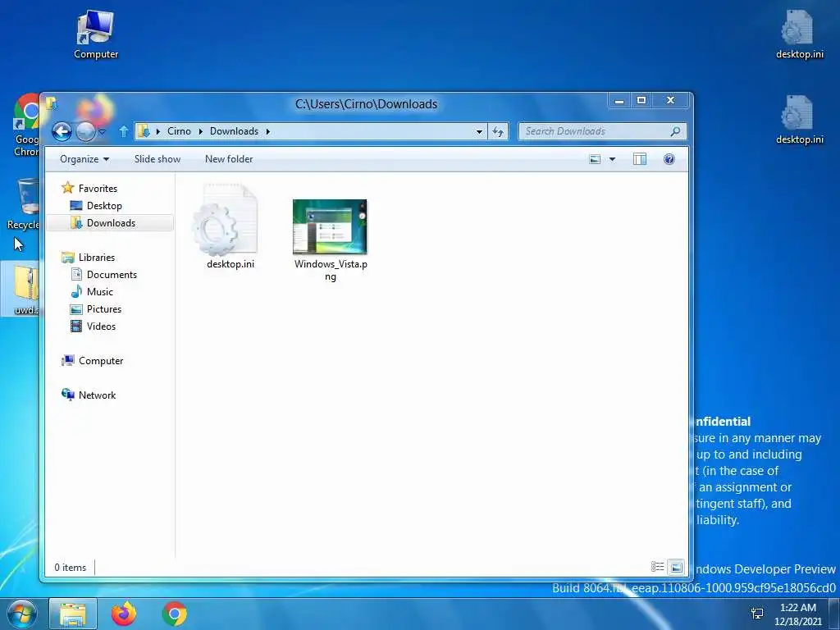
Task: Select the uwd zip folder on desktop
Action: click(x=21, y=290)
